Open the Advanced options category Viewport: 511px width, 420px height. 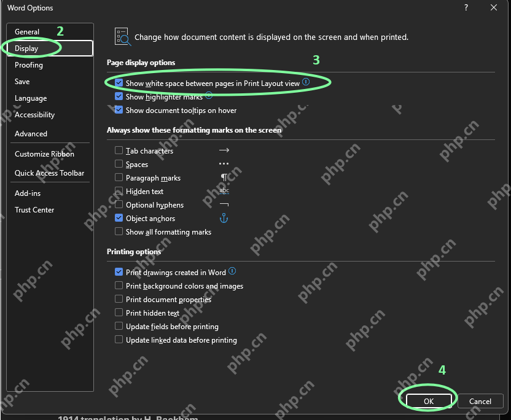[50, 134]
